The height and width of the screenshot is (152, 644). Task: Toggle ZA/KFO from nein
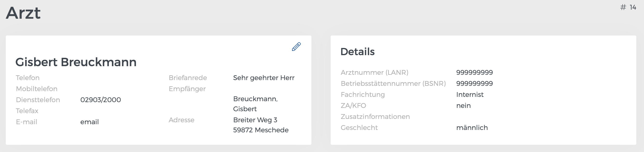pyautogui.click(x=464, y=105)
